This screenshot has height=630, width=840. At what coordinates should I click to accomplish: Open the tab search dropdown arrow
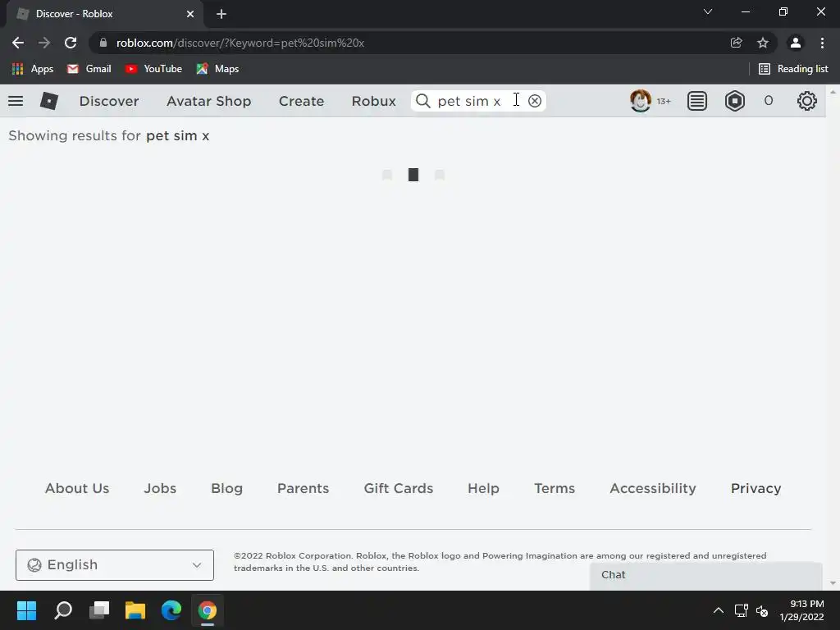tap(708, 11)
